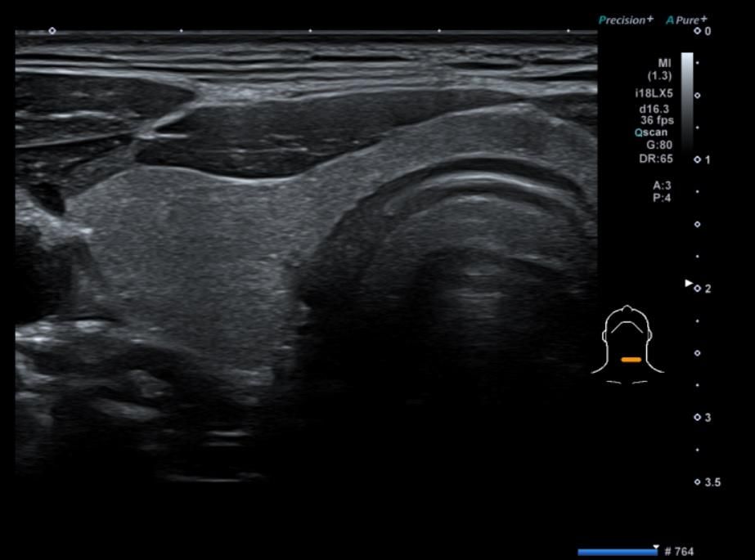Click the 1 cm depth marker
The width and height of the screenshot is (755, 560).
click(x=702, y=159)
